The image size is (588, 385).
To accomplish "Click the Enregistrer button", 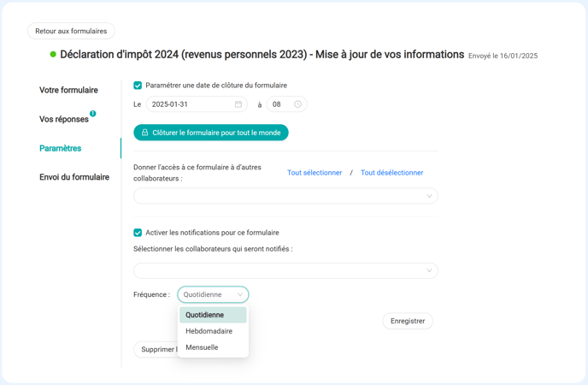I will (x=408, y=321).
